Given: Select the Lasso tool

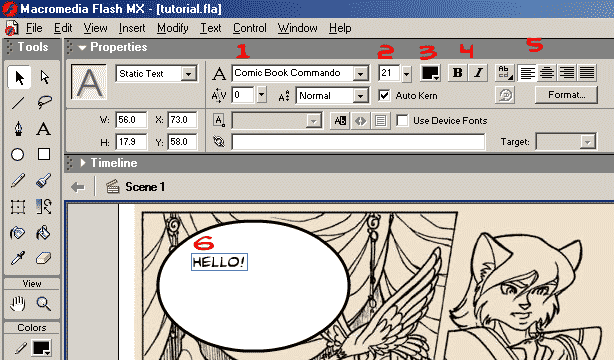Looking at the screenshot, I should [x=44, y=103].
